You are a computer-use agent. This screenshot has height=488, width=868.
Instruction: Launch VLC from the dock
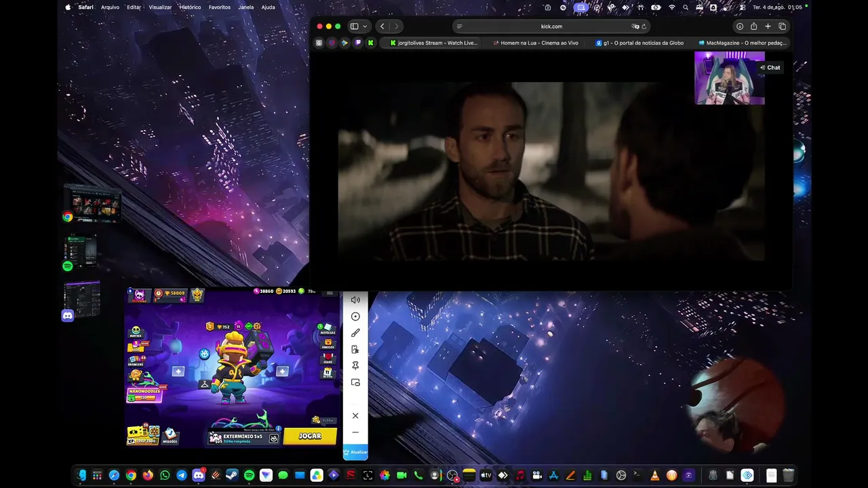point(654,475)
